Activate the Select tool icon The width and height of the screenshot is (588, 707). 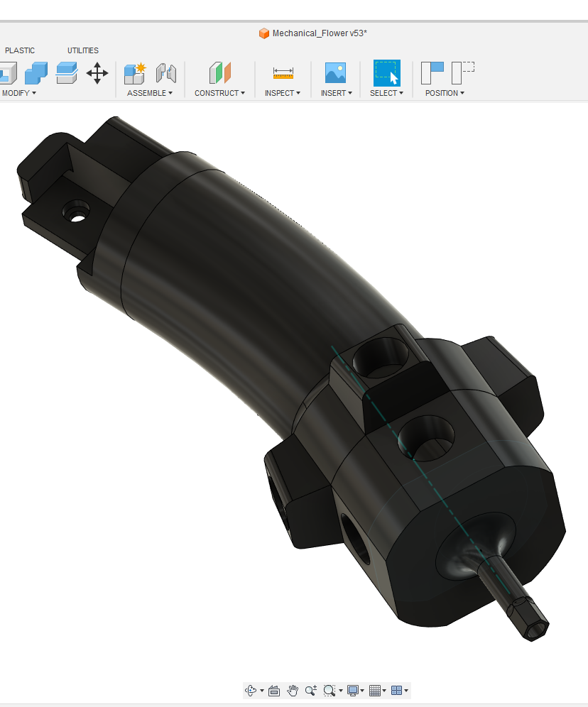coord(387,73)
